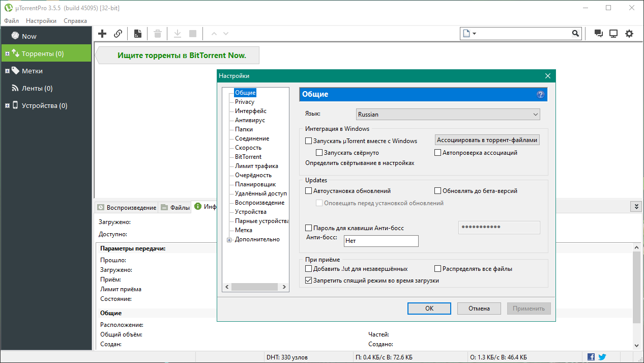This screenshot has width=644, height=363.
Task: Switch to the Файлы tab
Action: [174, 207]
